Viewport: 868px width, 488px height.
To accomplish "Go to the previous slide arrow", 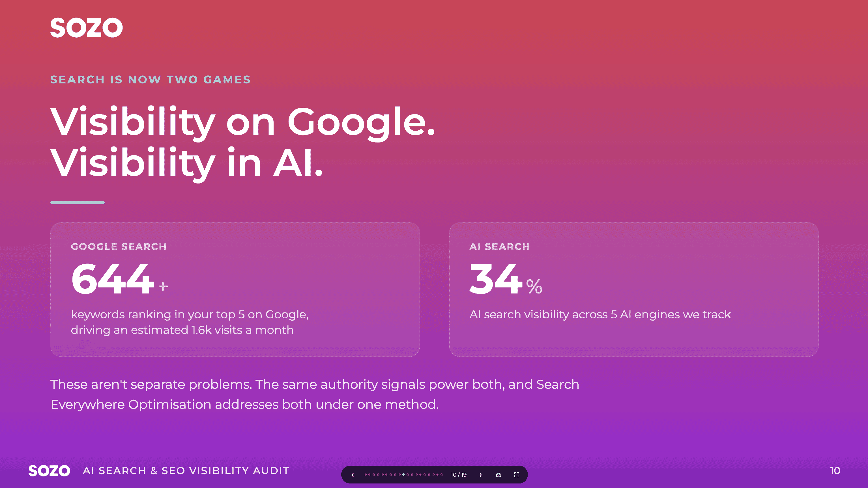I will tap(353, 475).
